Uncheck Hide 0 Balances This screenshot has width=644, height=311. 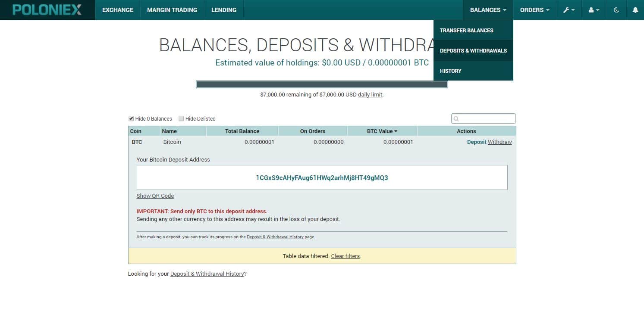click(x=131, y=118)
